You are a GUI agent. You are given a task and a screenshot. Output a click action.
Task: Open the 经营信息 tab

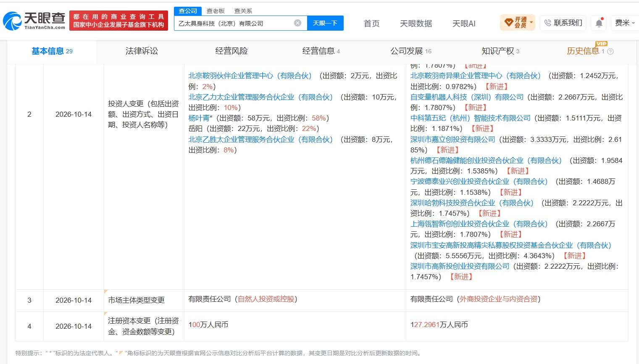(x=321, y=51)
